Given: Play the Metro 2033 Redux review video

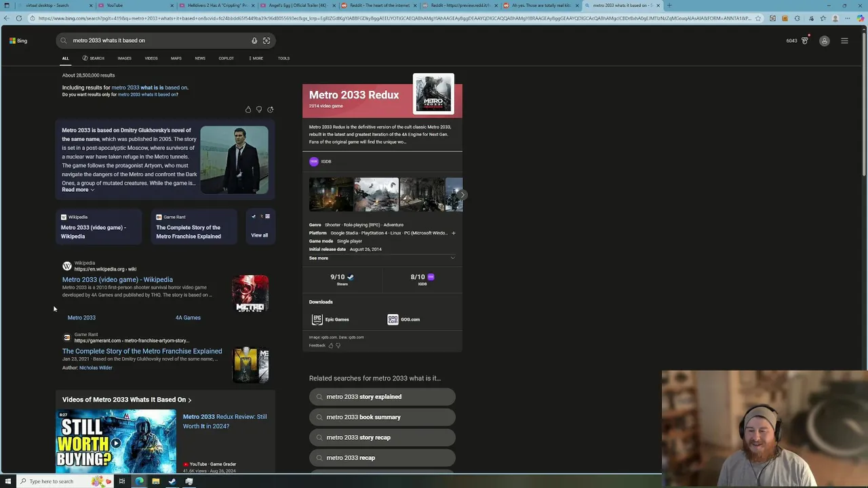Looking at the screenshot, I should 116,442.
